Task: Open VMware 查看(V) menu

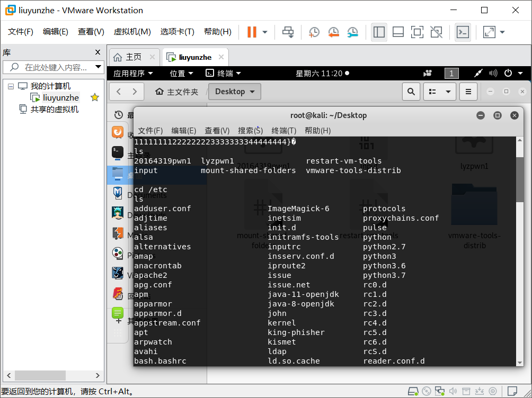Action: click(91, 32)
